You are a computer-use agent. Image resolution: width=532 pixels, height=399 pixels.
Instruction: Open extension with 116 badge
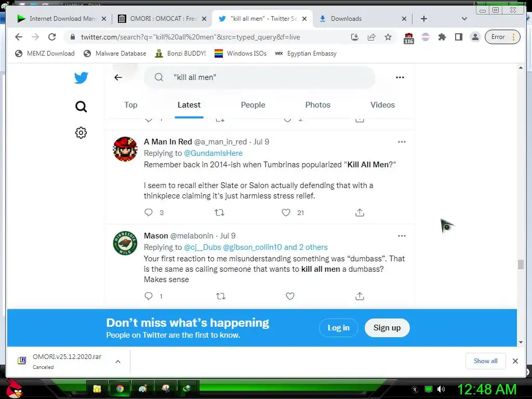409,38
